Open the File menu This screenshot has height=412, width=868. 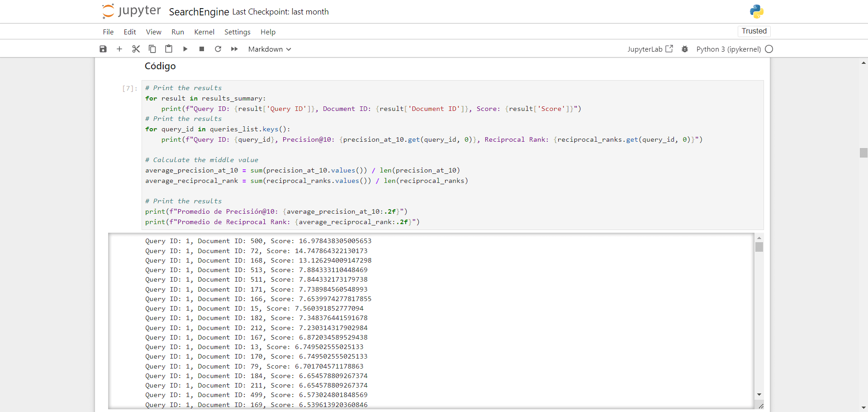(108, 32)
